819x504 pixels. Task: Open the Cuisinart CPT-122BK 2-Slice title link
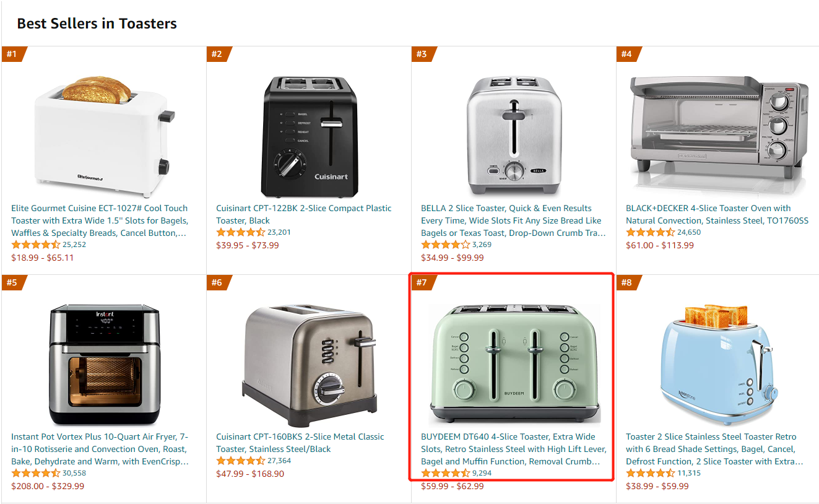(304, 214)
